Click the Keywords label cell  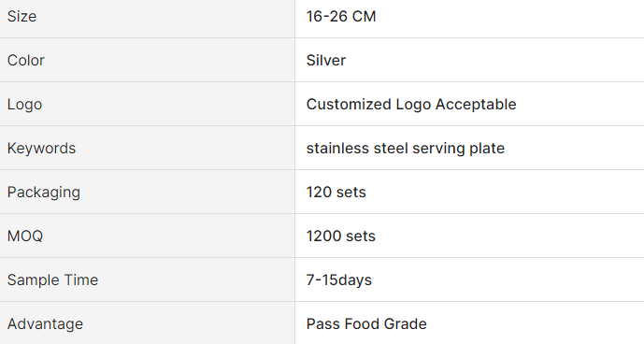[x=147, y=148]
